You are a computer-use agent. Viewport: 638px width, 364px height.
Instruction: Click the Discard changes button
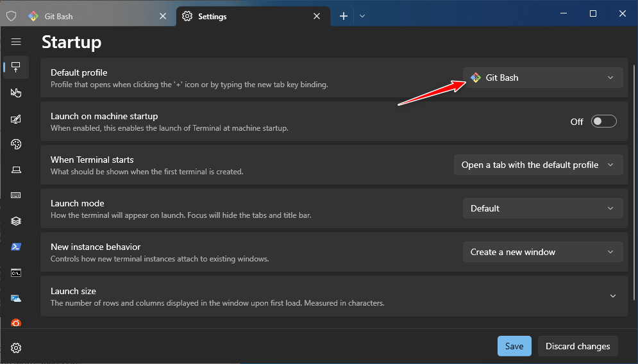(x=578, y=346)
